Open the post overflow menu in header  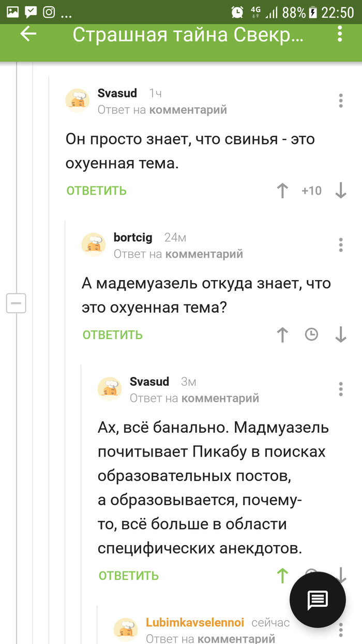[x=340, y=34]
